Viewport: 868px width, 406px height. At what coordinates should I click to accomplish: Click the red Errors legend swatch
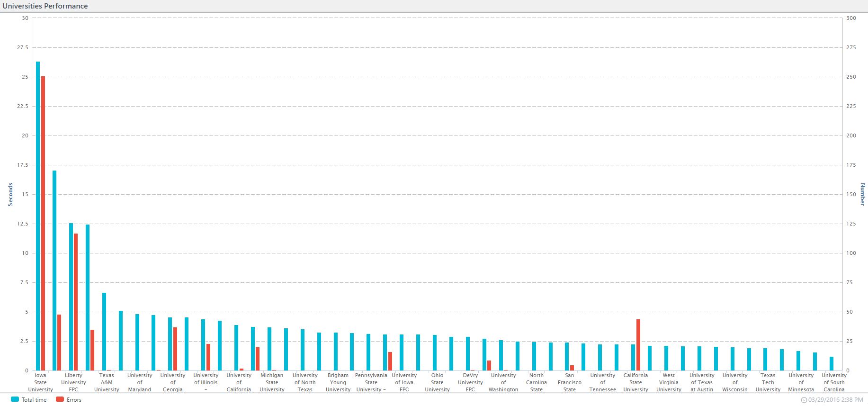(60, 399)
